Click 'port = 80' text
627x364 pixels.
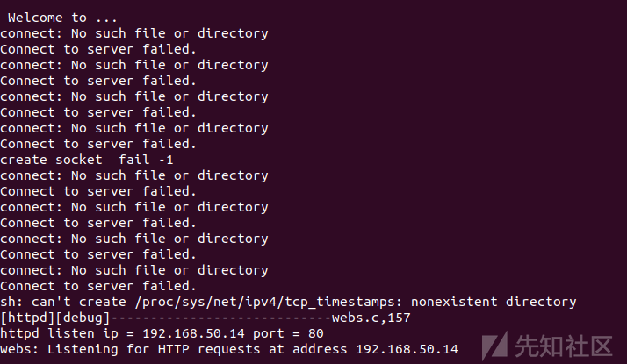click(288, 333)
